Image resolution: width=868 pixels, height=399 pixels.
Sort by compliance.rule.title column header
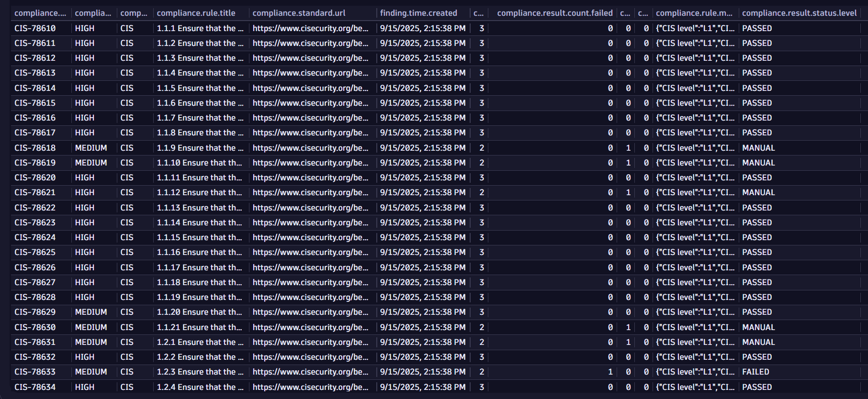pyautogui.click(x=196, y=13)
